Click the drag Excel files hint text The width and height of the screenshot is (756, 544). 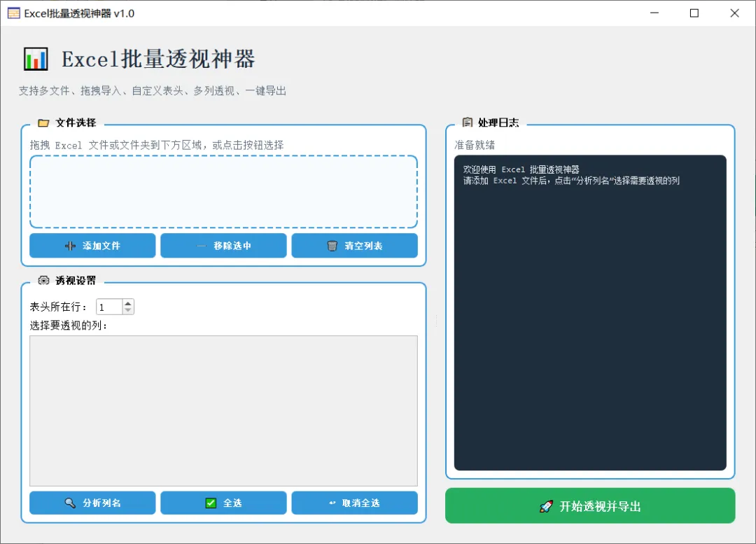pos(157,145)
